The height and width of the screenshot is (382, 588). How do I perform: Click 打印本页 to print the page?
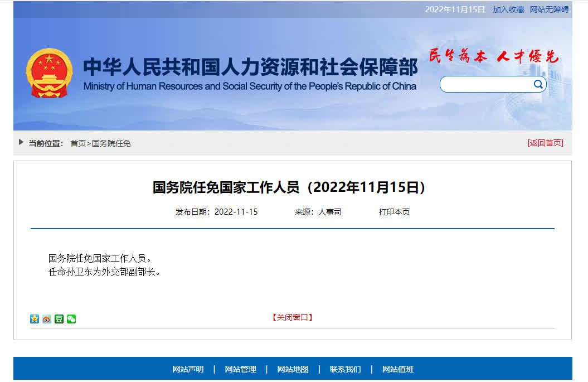coord(394,212)
